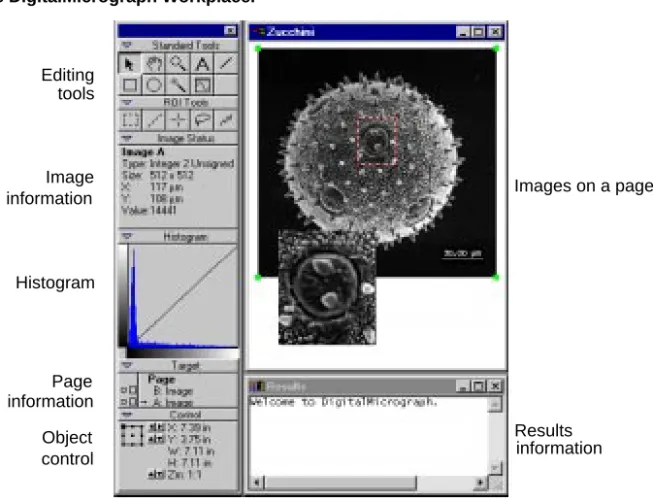The width and height of the screenshot is (653, 502).
Task: Click the Results horizontal scrollbar thumb
Action: click(x=341, y=482)
